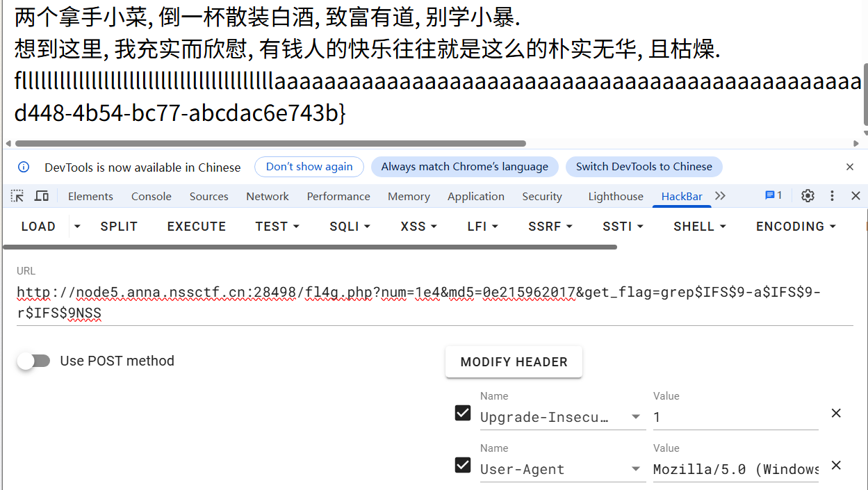Expand the SHELL payload menu

pos(700,227)
